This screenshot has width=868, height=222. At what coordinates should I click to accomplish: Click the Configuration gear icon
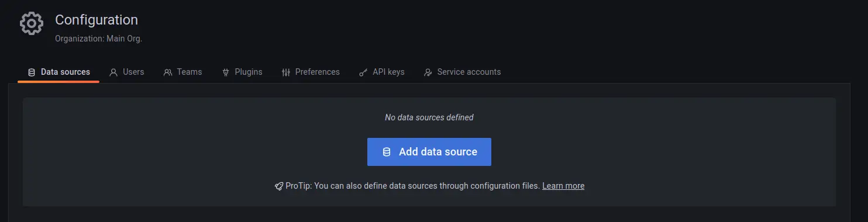(31, 23)
